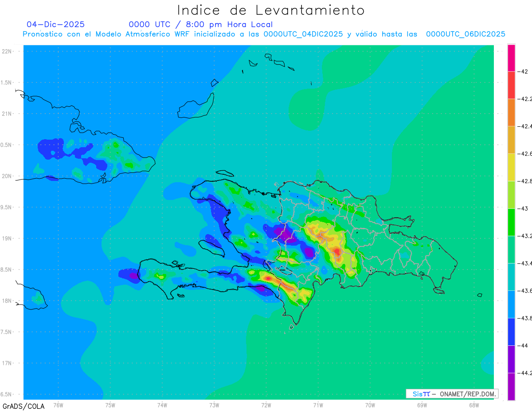The width and height of the screenshot is (532, 411).
Task: Click the '18N' latitude label
Action: [8, 301]
